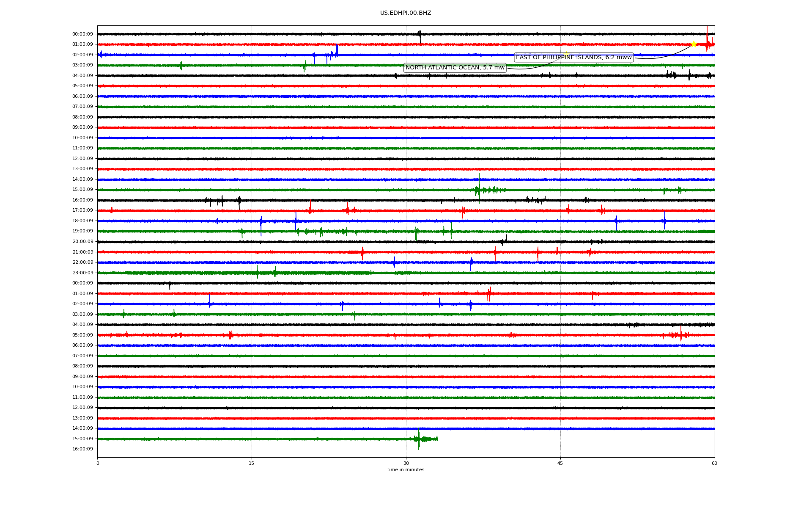Click the 'time in minutes' axis label
Image resolution: width=812 pixels, height=508 pixels.
(406, 469)
